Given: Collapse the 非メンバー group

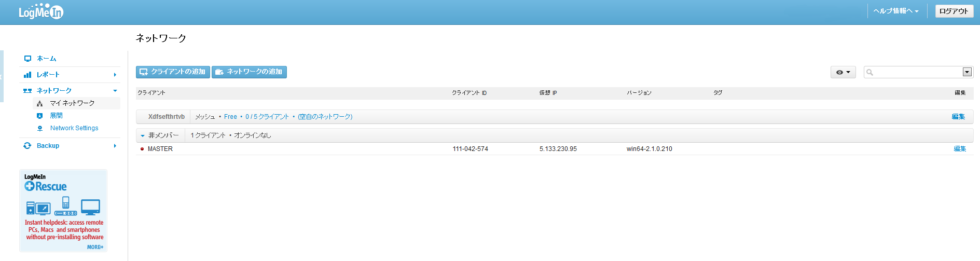Looking at the screenshot, I should click(143, 135).
